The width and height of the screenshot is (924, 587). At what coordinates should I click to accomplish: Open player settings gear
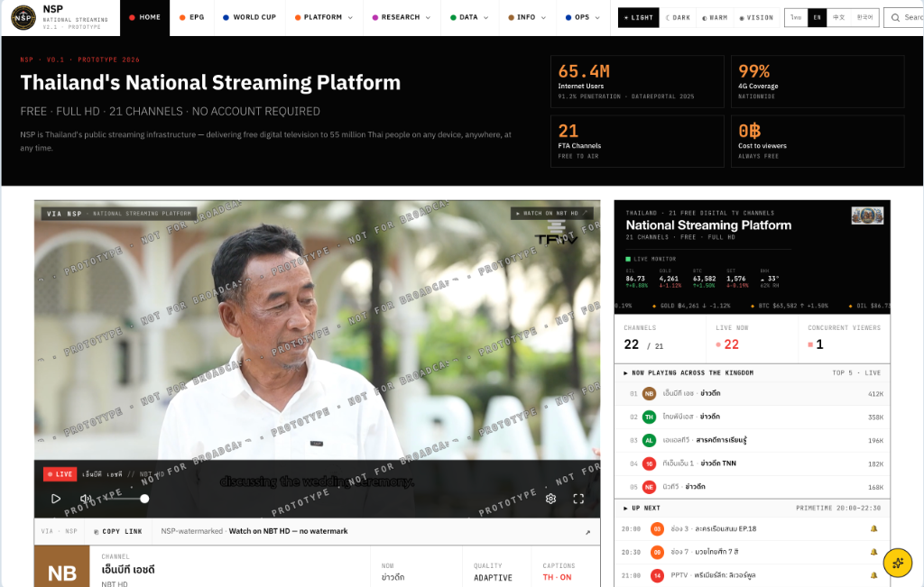(x=550, y=499)
